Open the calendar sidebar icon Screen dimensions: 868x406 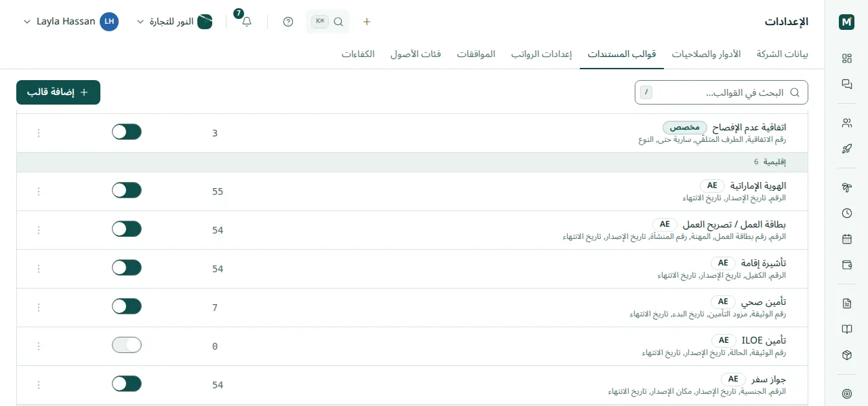point(846,239)
